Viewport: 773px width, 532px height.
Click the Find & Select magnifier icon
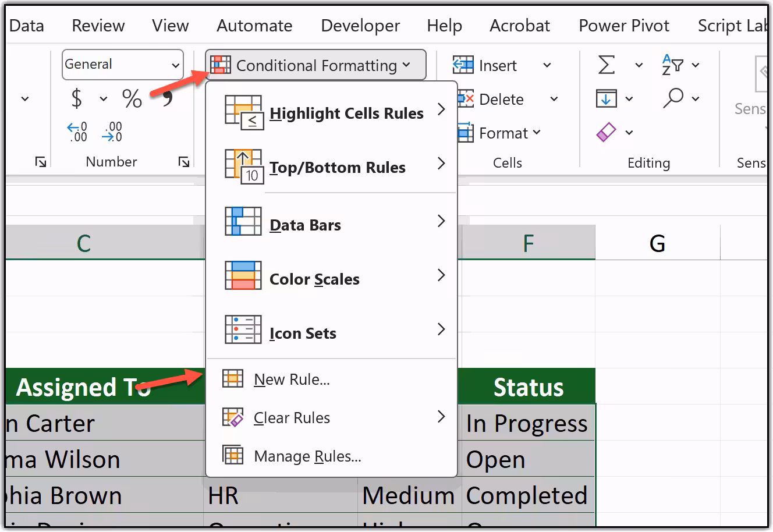pyautogui.click(x=673, y=98)
